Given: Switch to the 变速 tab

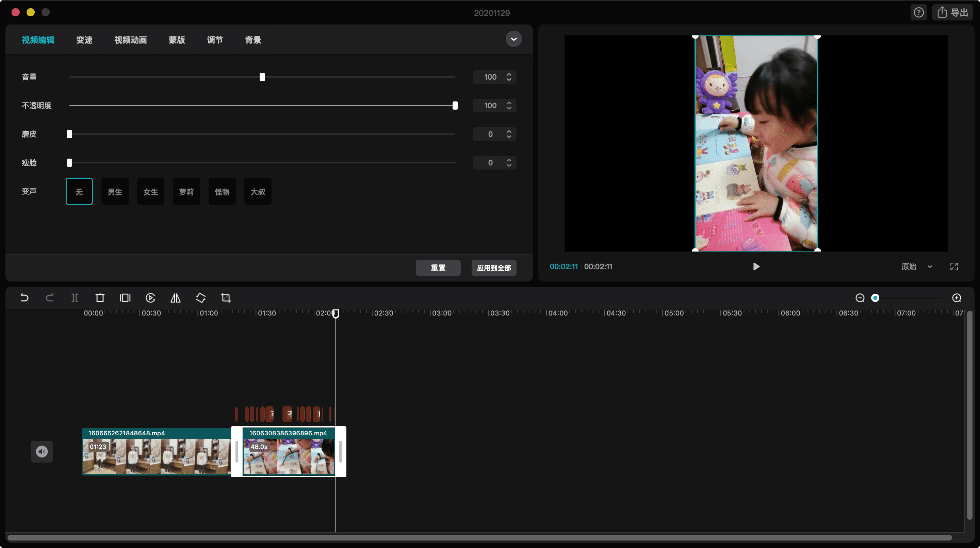Looking at the screenshot, I should pos(84,40).
